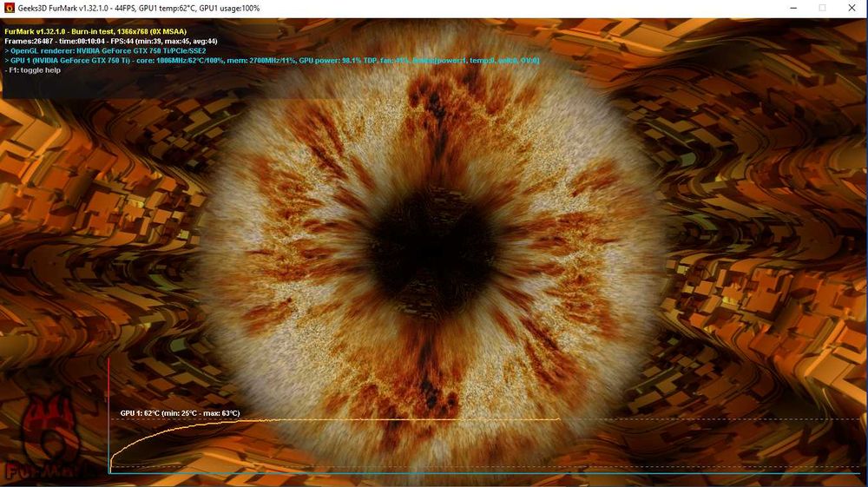Click the FurMark app icon in title bar
868x487 pixels.
click(x=9, y=8)
